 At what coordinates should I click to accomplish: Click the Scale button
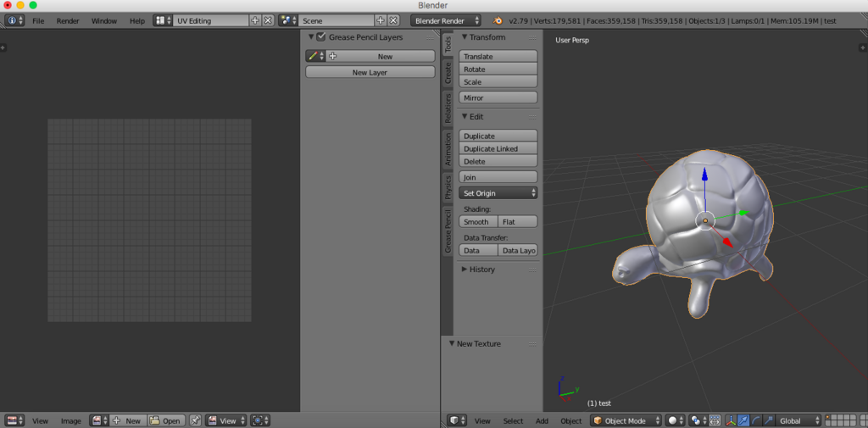(x=498, y=82)
